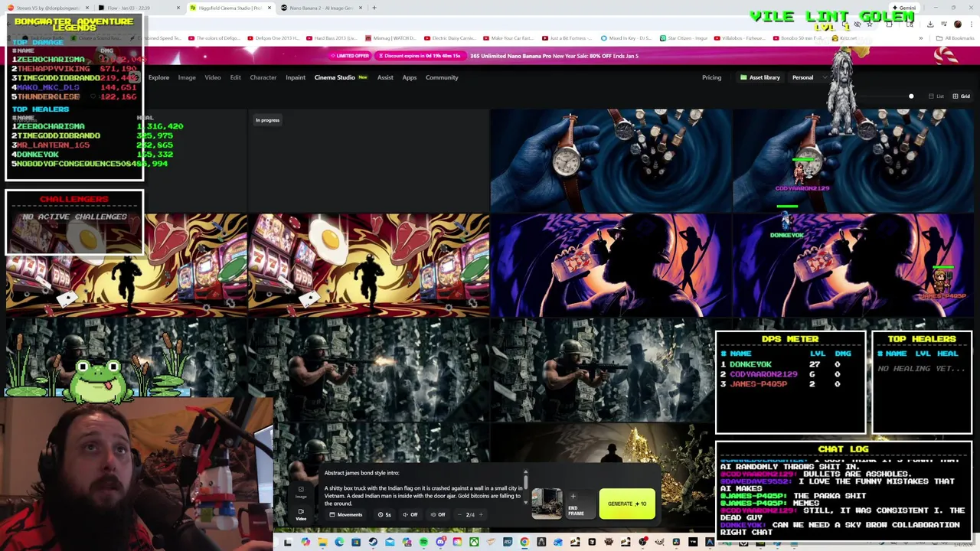Open the Nano Banana Pro sale banner
This screenshot has height=551, width=980.
[554, 56]
